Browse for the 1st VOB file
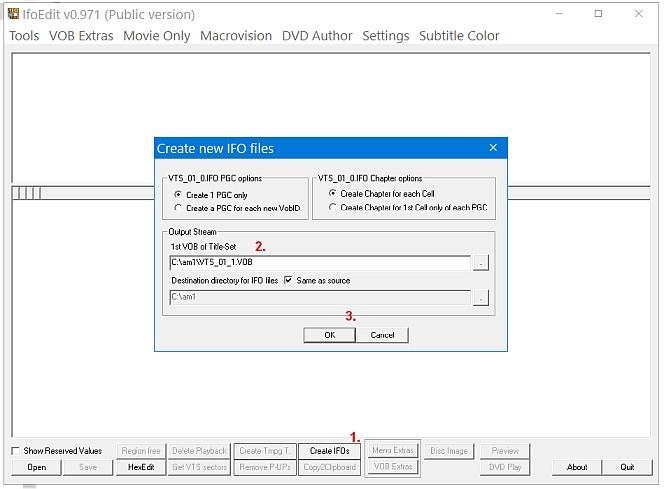Screen dimensions: 664x489 point(481,262)
